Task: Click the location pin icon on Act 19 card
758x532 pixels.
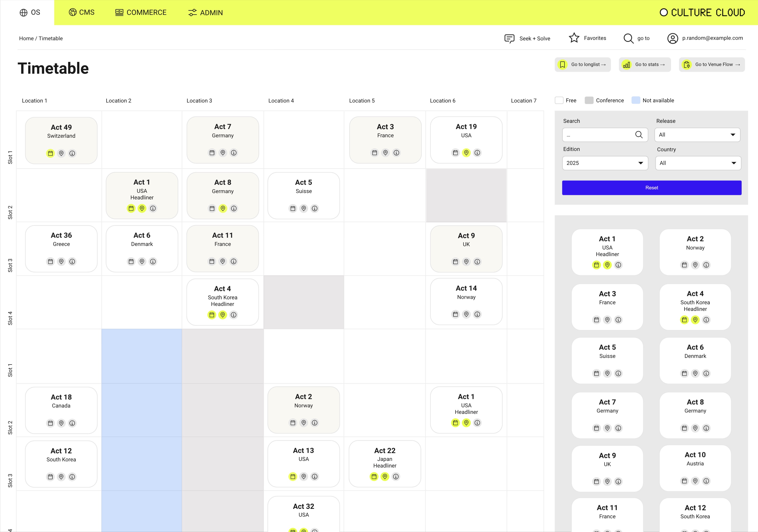Action: tap(466, 153)
